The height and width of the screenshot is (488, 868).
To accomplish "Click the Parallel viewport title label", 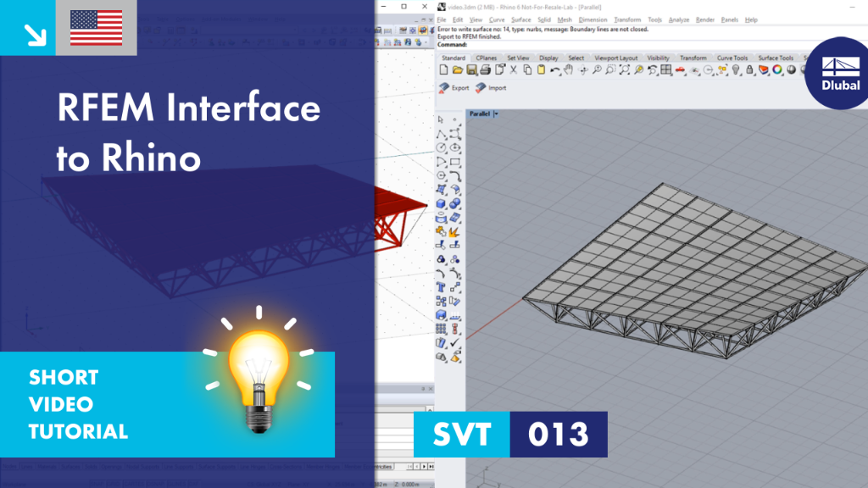I will (480, 114).
